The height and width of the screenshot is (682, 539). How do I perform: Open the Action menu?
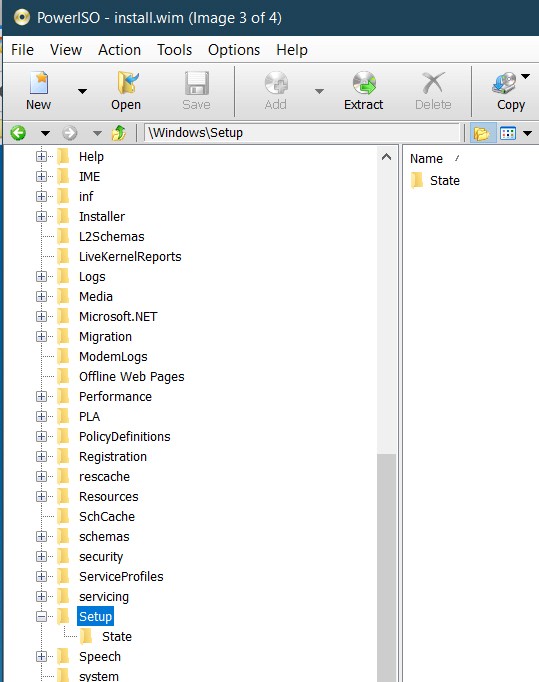point(120,50)
